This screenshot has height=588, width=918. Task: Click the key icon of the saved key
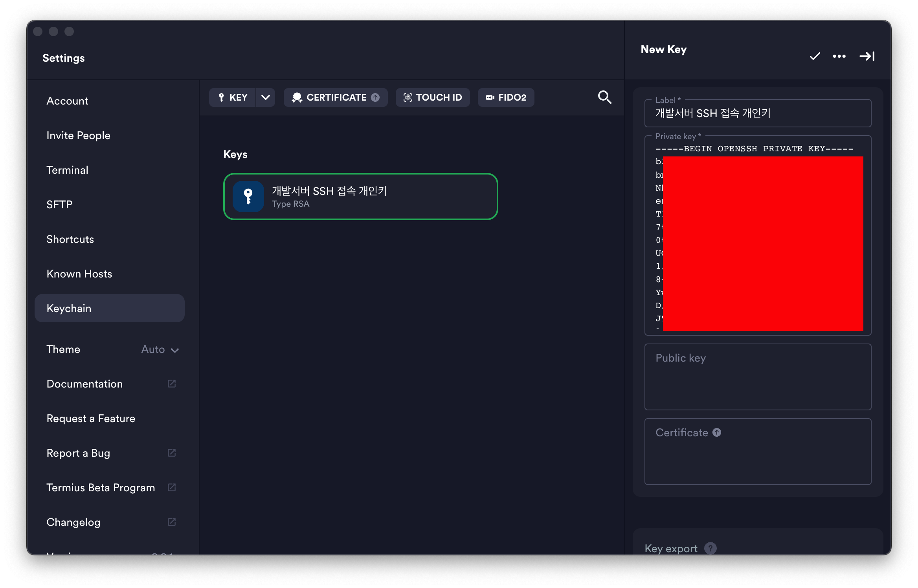point(248,196)
